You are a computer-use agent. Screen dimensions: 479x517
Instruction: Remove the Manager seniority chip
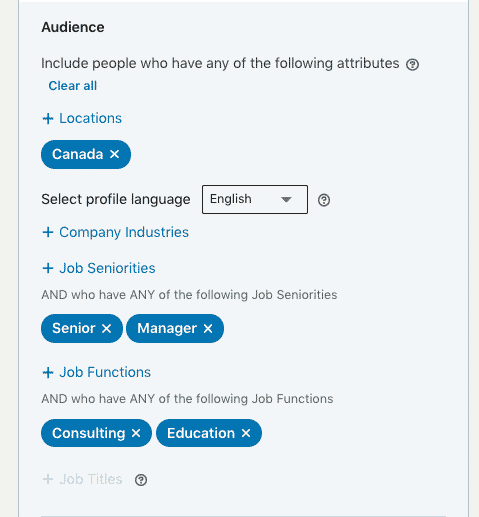[x=208, y=329]
